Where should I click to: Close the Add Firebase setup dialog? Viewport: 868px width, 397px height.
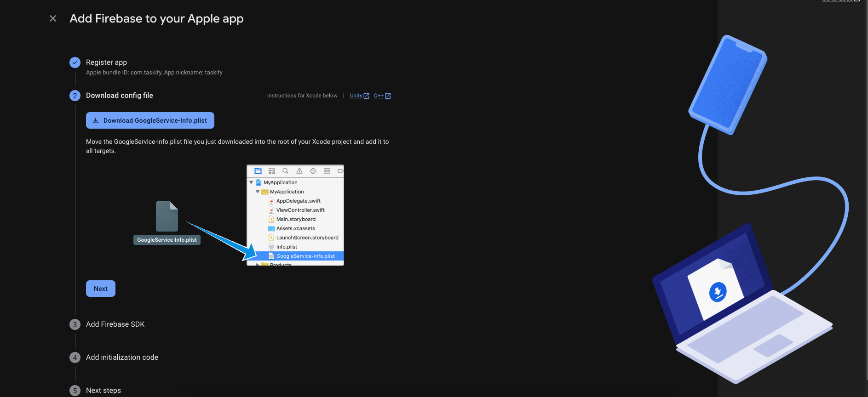(53, 18)
